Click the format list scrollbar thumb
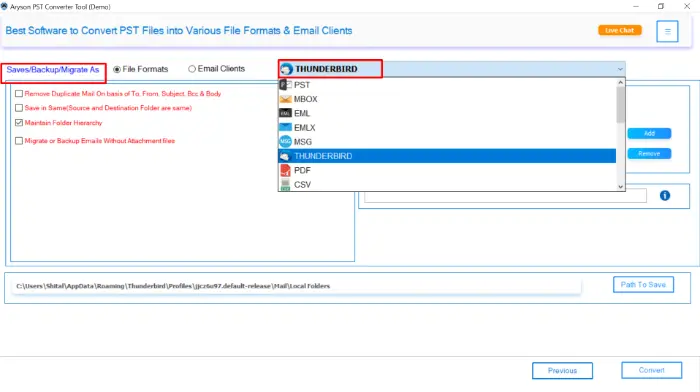Screen dimensions: 700x392 pyautogui.click(x=621, y=104)
